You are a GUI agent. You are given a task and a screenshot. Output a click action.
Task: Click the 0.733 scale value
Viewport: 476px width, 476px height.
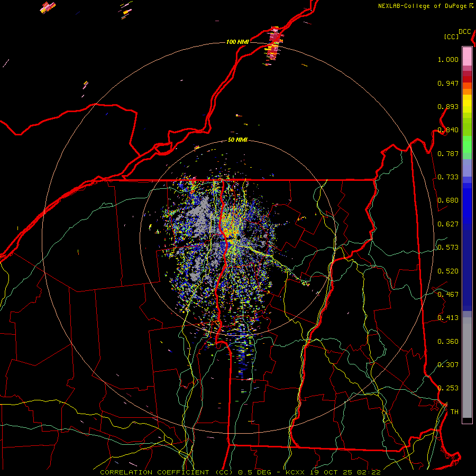tap(448, 177)
